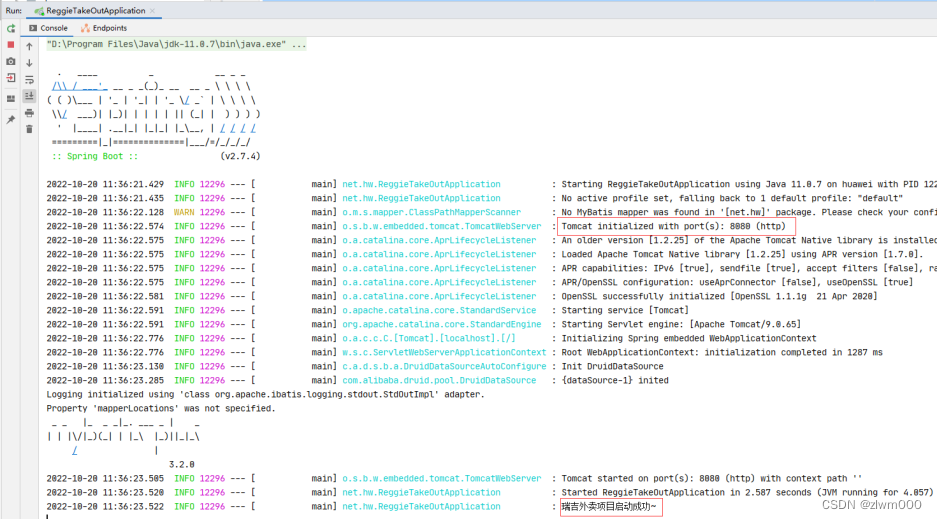Open the Restore Layout icon
937x519 pixels.
coord(11,99)
